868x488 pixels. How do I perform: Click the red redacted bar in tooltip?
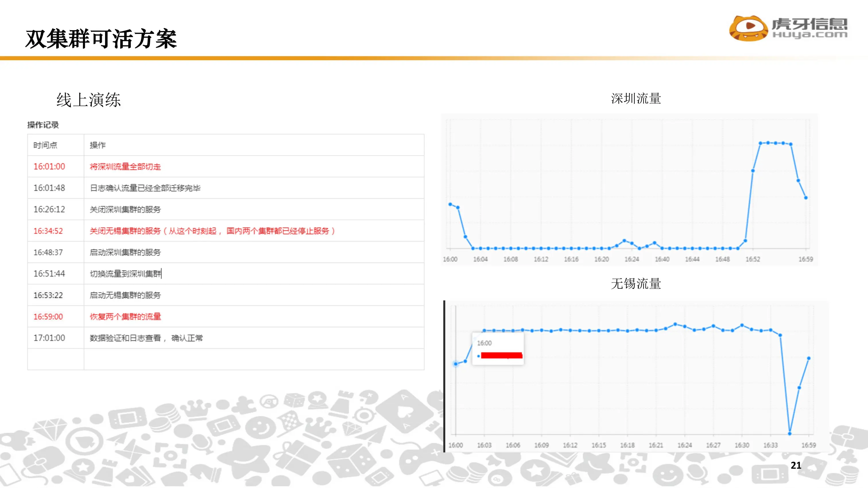[501, 355]
